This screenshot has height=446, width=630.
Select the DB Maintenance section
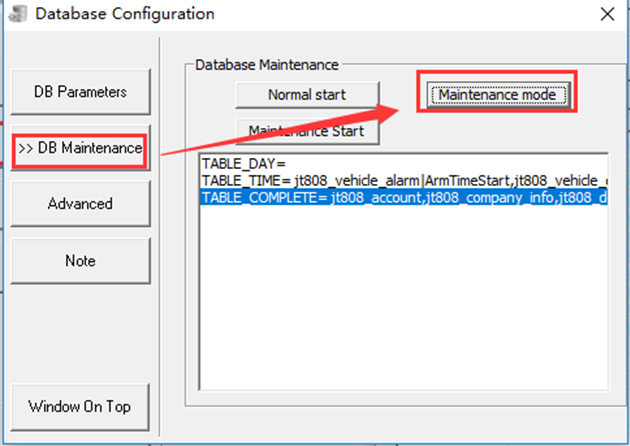tap(80, 148)
